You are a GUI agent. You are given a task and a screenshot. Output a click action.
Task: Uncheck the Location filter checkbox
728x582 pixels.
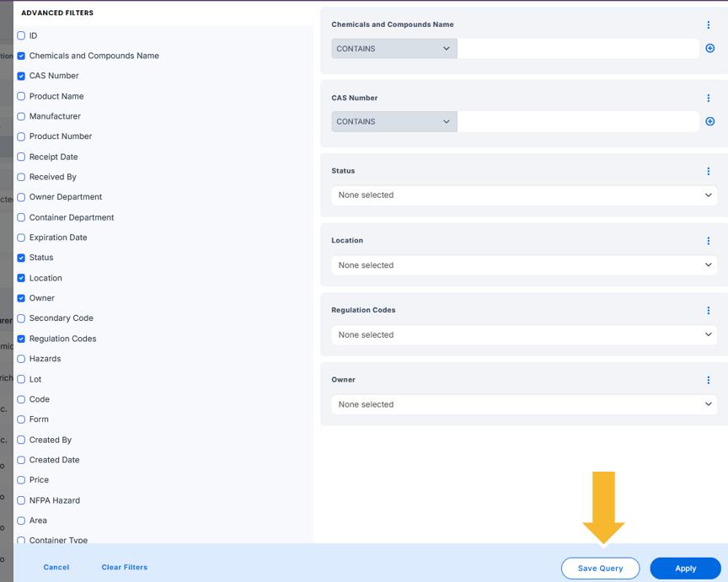click(21, 278)
